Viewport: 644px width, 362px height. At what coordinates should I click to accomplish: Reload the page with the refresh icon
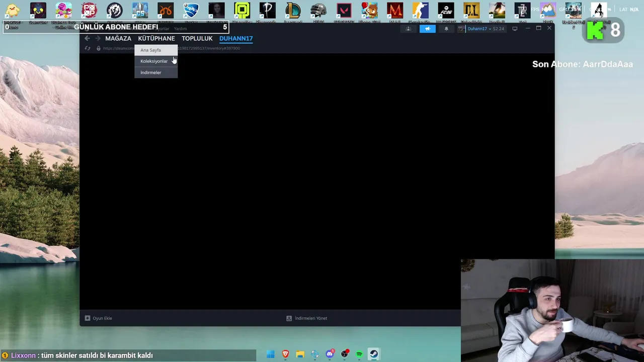[x=88, y=48]
